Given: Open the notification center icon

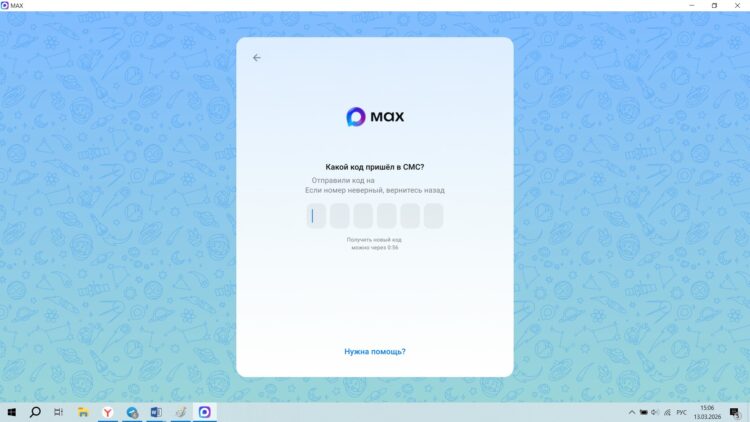Looking at the screenshot, I should 737,412.
